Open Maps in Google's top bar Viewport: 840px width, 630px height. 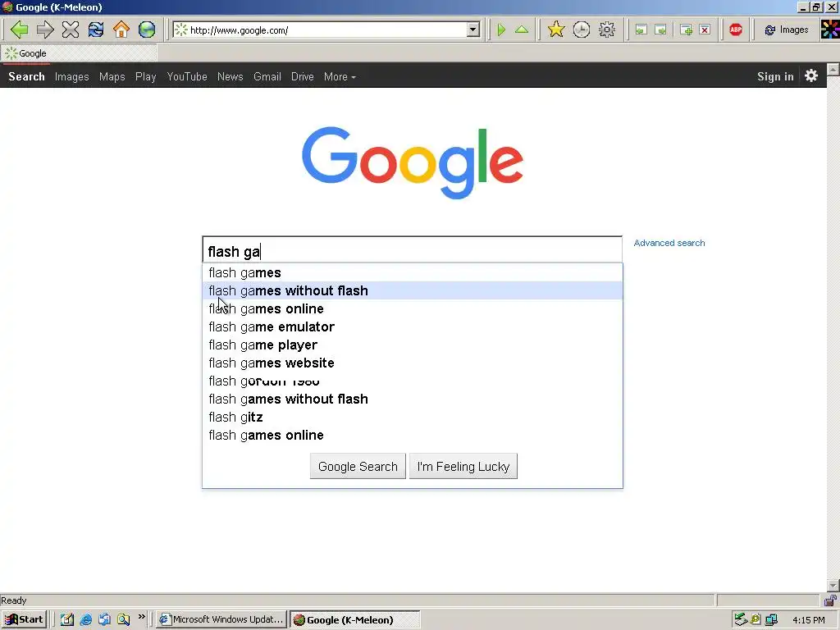point(112,76)
